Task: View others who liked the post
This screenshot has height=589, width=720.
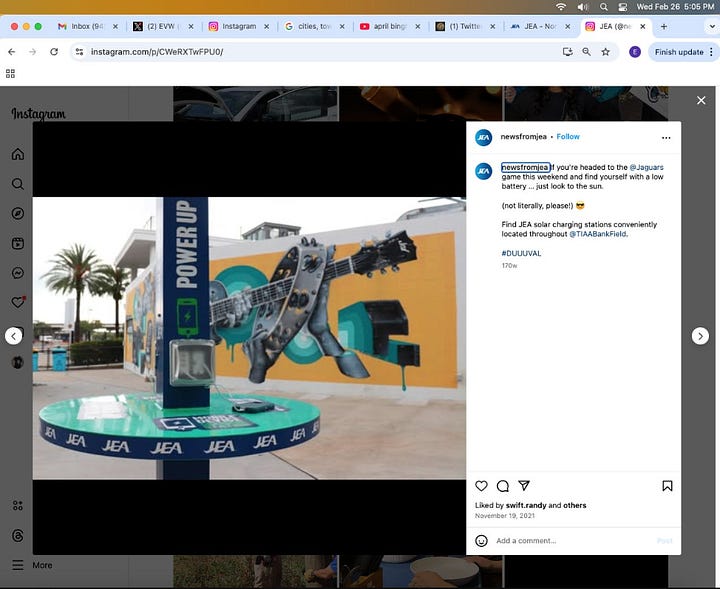Action: (x=574, y=505)
